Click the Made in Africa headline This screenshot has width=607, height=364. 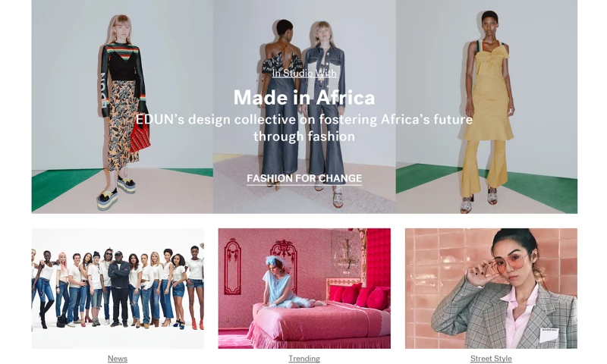[x=304, y=98]
